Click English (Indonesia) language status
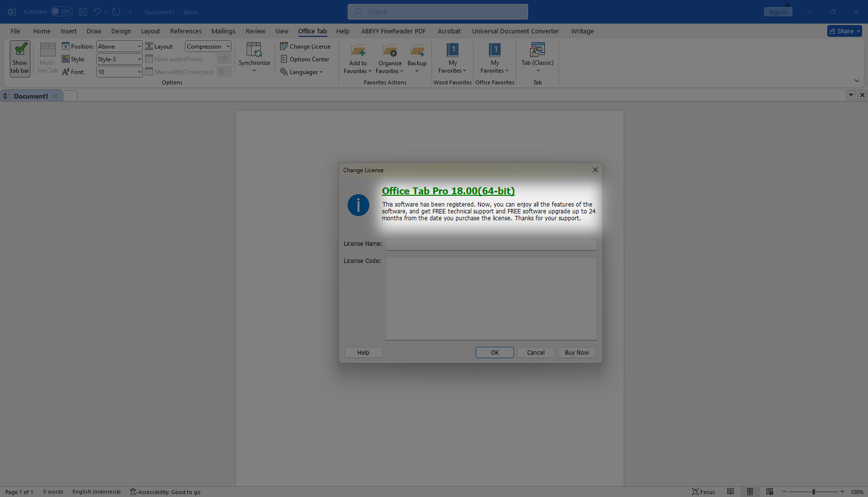Screen dimensions: 868x497 [x=97, y=492]
